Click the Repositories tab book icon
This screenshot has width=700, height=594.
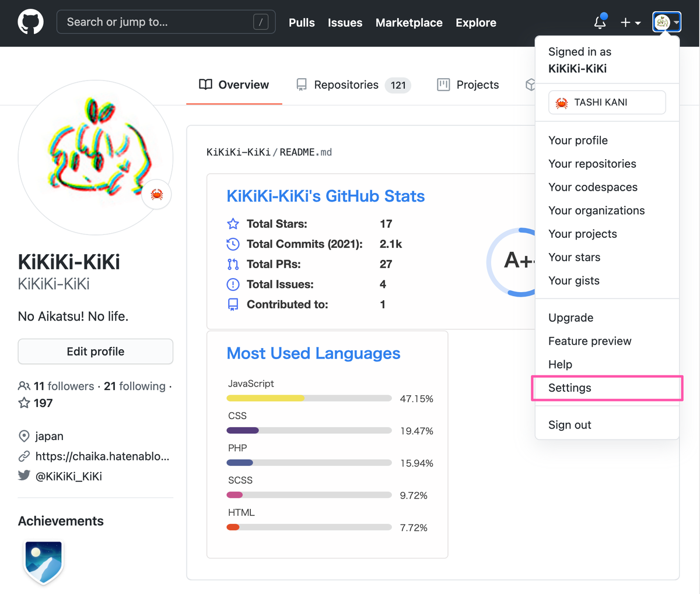tap(302, 85)
